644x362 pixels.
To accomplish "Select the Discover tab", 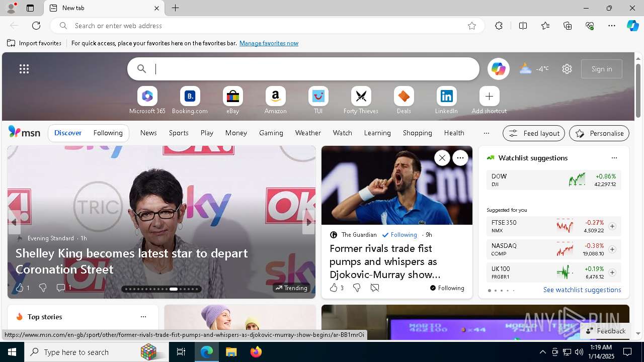I will (68, 133).
